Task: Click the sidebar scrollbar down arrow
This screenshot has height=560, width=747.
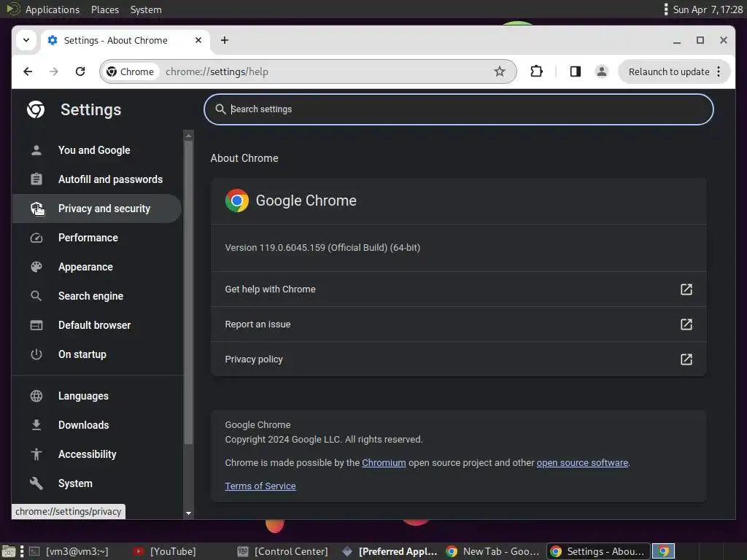Action: pos(188,513)
